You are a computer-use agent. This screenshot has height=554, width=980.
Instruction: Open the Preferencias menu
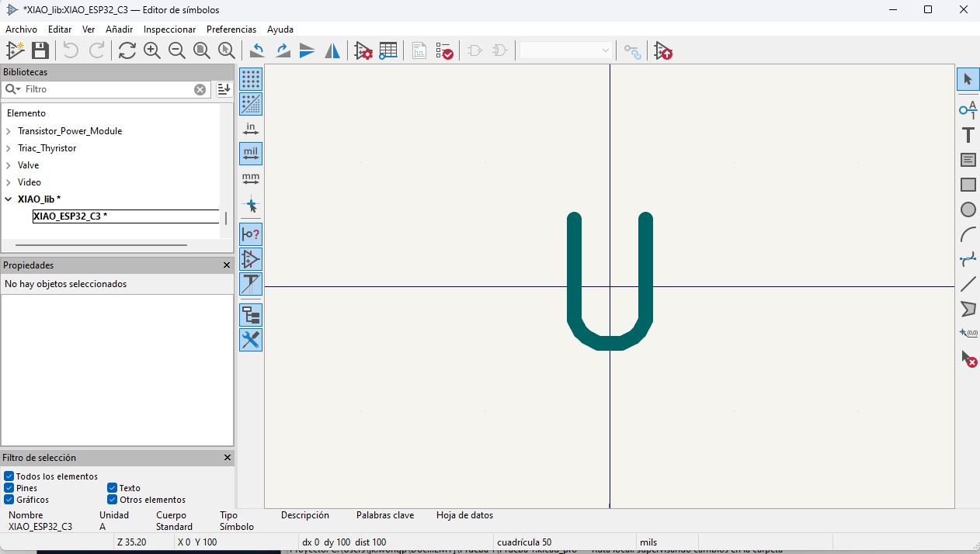[231, 29]
